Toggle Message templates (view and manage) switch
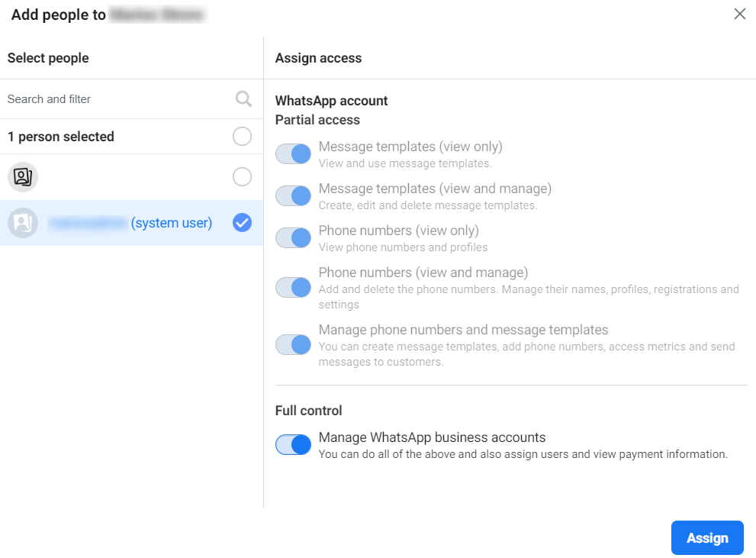The height and width of the screenshot is (558, 756). point(293,196)
